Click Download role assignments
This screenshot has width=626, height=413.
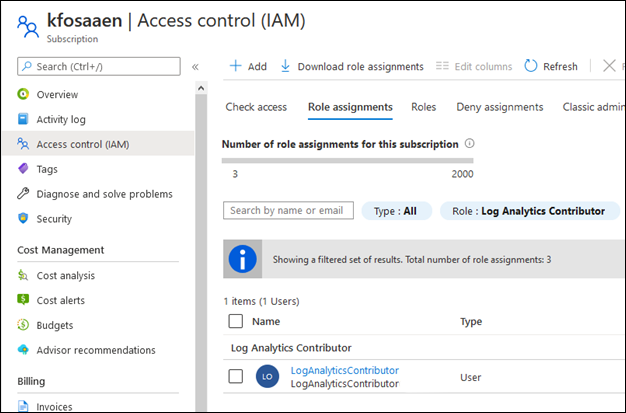(x=352, y=66)
